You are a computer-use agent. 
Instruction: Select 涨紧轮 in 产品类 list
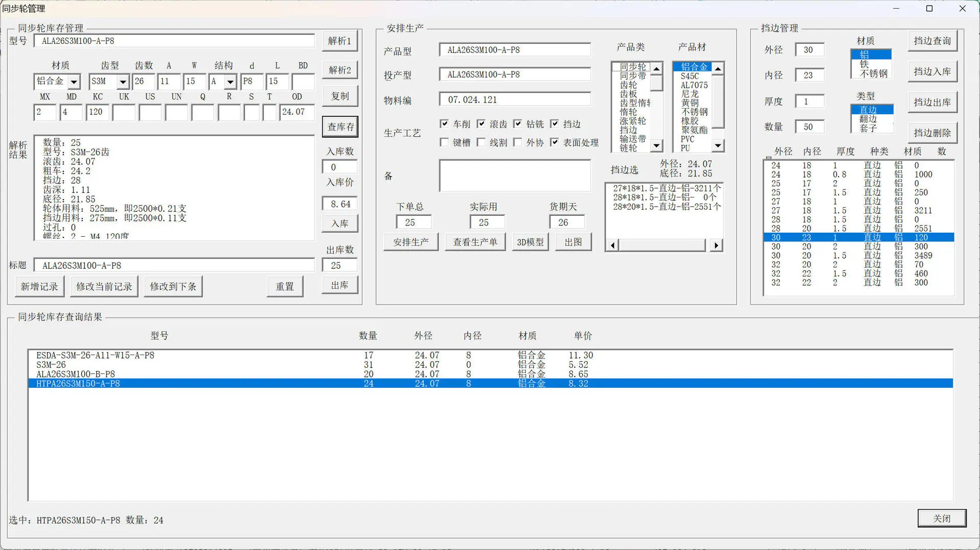[x=631, y=121]
